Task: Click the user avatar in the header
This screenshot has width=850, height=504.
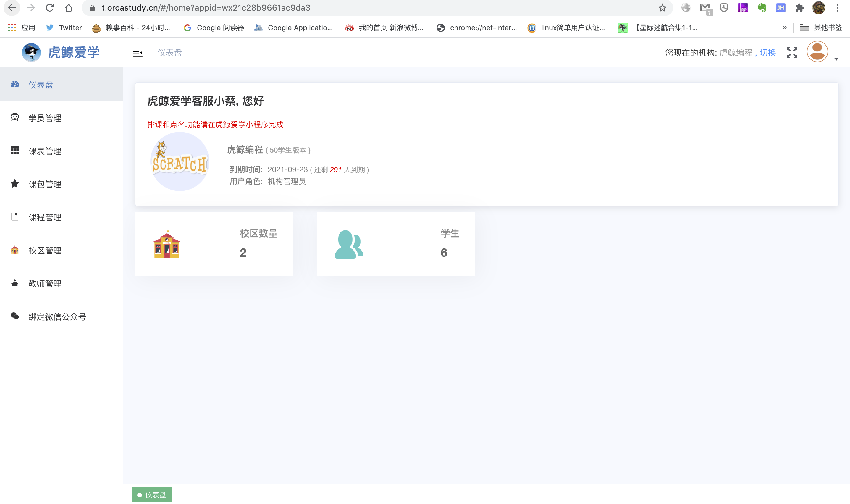Action: tap(817, 52)
